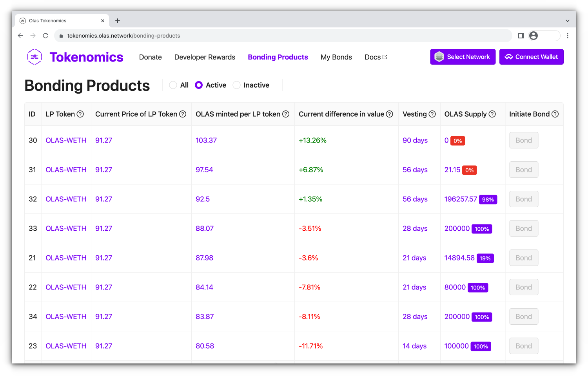Open the Select Network dropdown
Viewport: 588px width, 376px height.
(463, 57)
